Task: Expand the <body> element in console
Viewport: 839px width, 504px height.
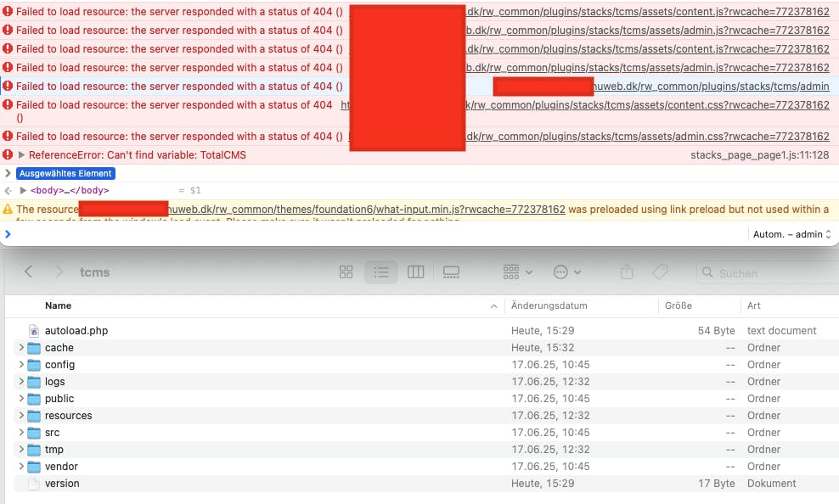Action: (23, 190)
